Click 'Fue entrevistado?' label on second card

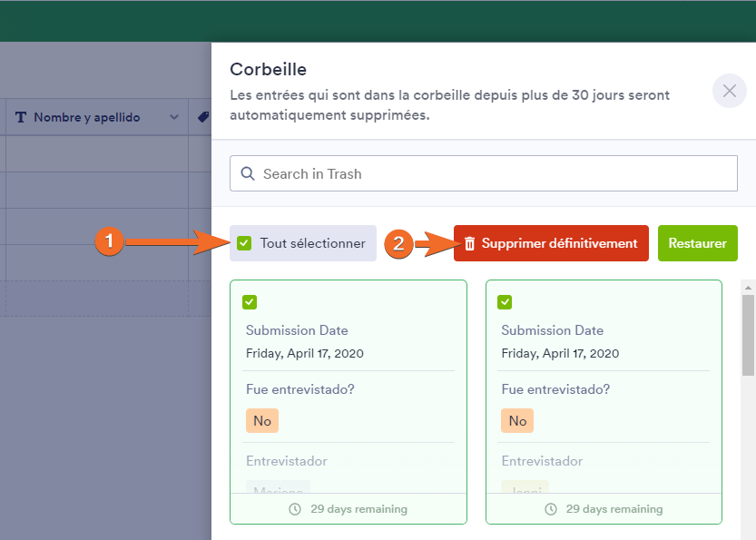(x=555, y=389)
